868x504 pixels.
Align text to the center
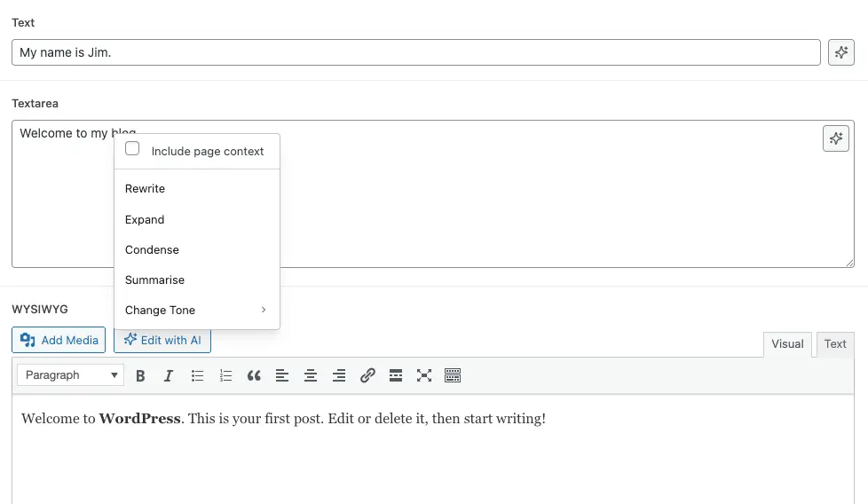tap(311, 375)
